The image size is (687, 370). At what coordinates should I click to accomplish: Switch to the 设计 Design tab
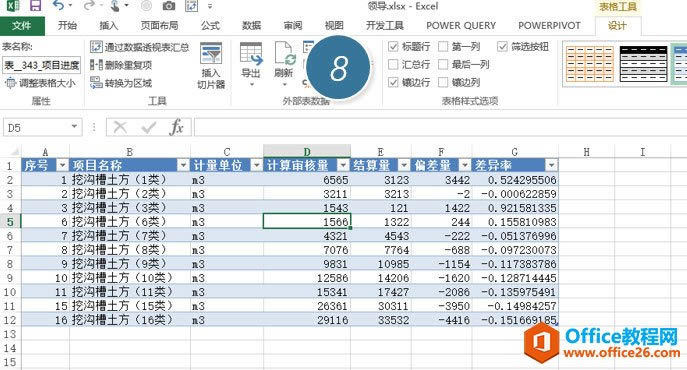[x=617, y=26]
